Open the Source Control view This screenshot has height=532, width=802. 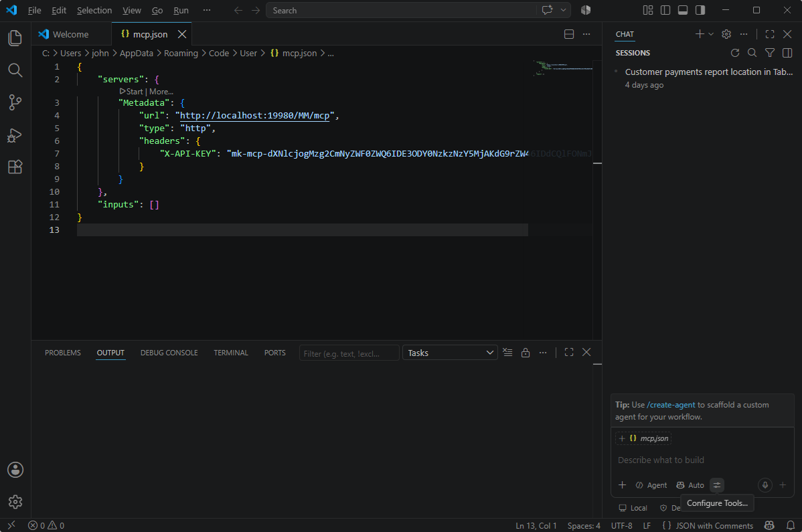[15, 102]
